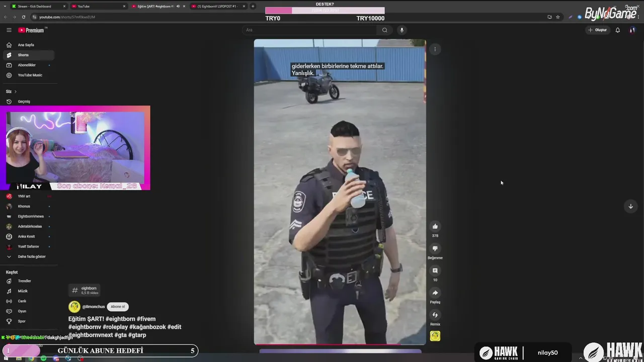Switch to the Stream - Kick Dashboard tab
The width and height of the screenshot is (644, 362).
tap(38, 6)
